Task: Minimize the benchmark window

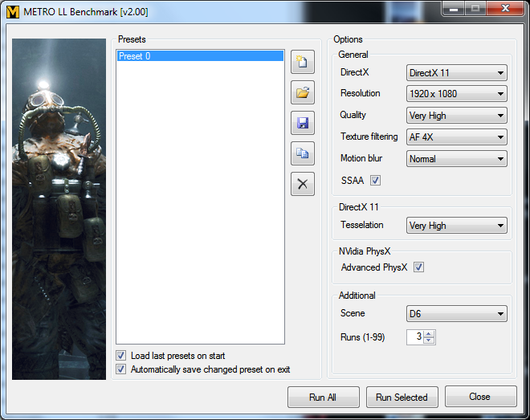Action: (453, 8)
